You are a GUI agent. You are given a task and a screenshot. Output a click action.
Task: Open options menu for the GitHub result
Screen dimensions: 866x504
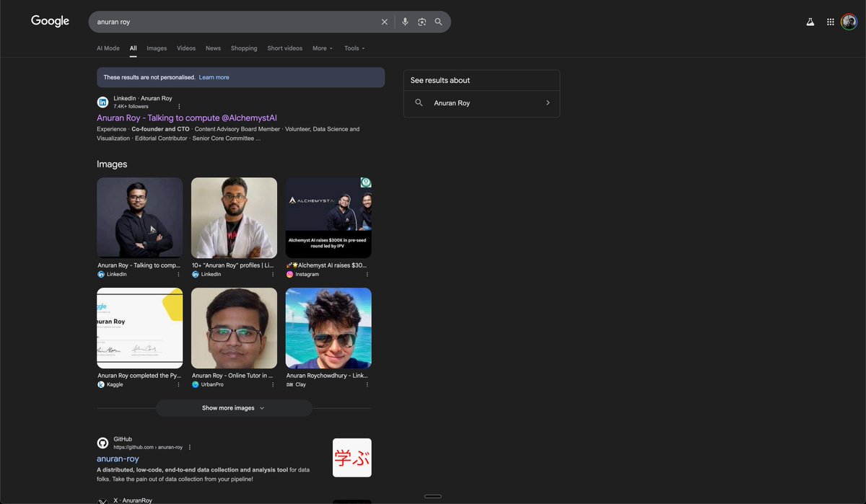[x=190, y=447]
